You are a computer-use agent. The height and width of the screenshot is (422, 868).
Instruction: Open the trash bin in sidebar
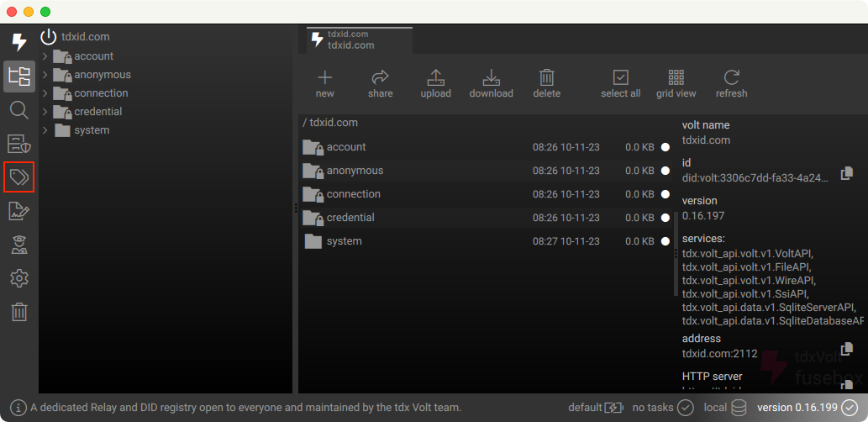[19, 312]
